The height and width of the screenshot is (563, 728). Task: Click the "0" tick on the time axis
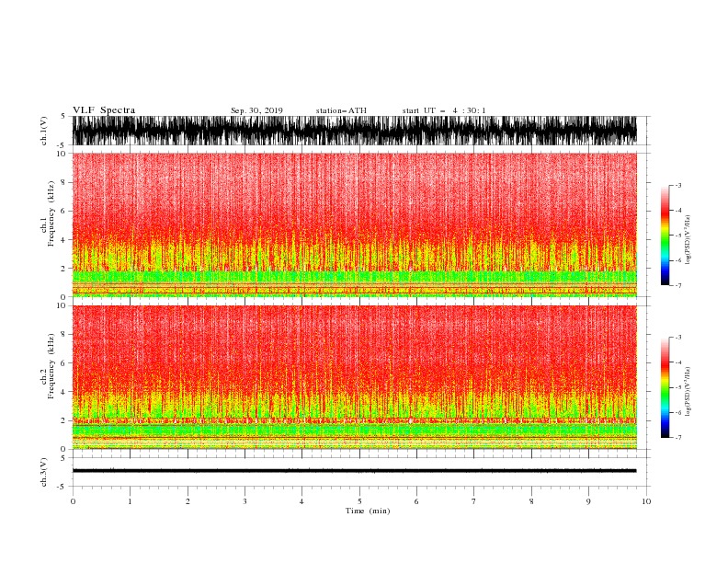coord(73,501)
